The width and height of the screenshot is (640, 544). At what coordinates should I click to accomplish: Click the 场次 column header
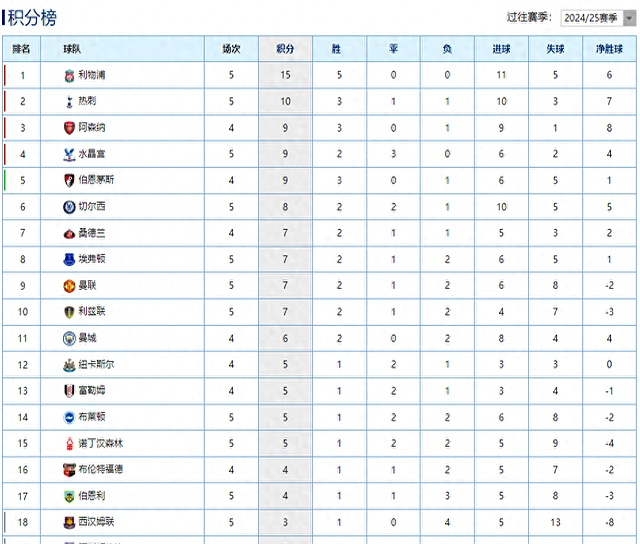231,48
